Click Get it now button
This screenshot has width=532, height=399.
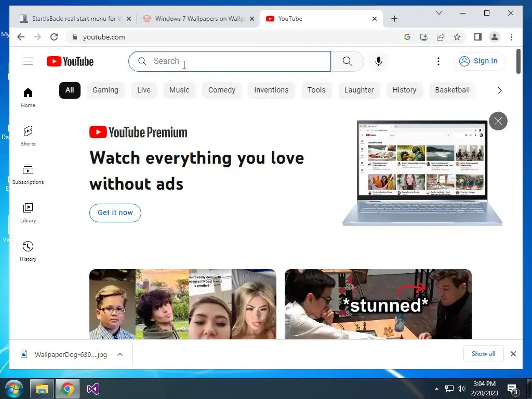115,212
